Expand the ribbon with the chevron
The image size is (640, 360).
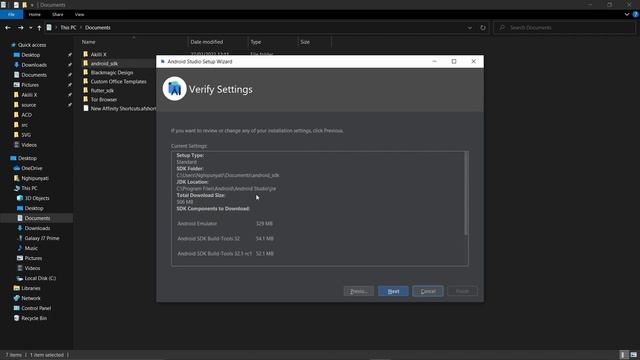[x=627, y=14]
